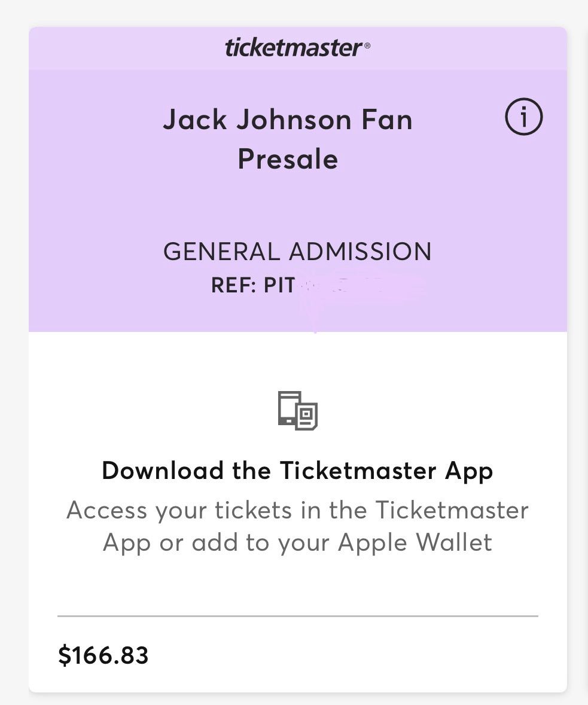588x705 pixels.
Task: Tap the word App in the heading
Action: 469,472
